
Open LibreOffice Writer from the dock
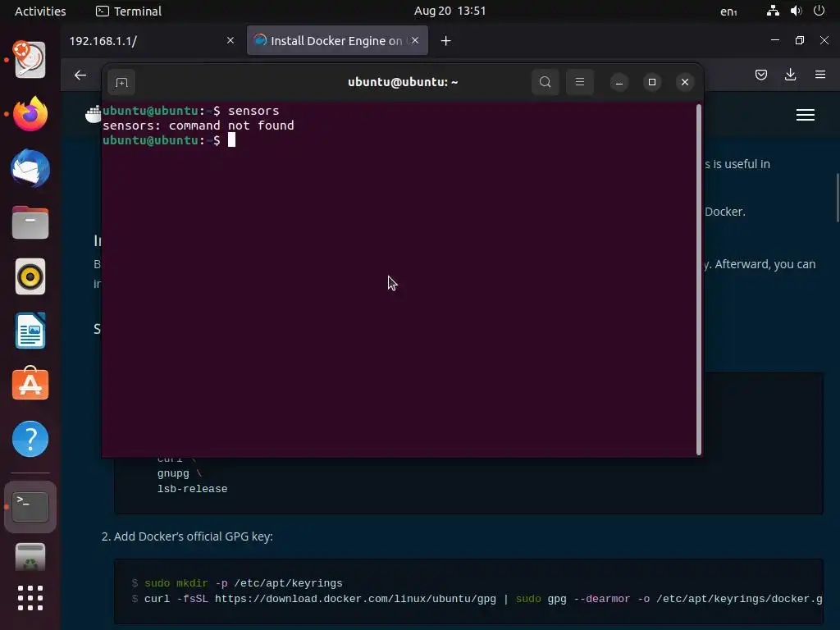pyautogui.click(x=30, y=331)
